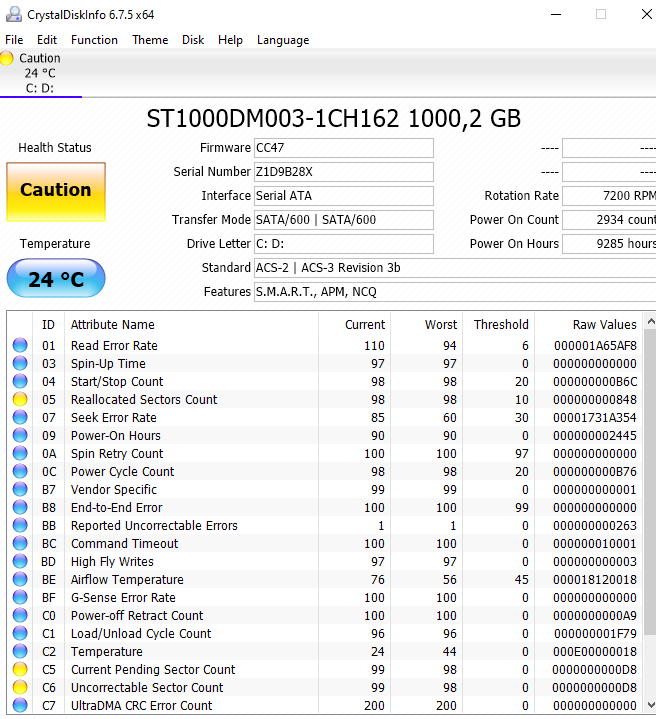
Task: Click the Interface field Serial ATA
Action: (x=344, y=196)
